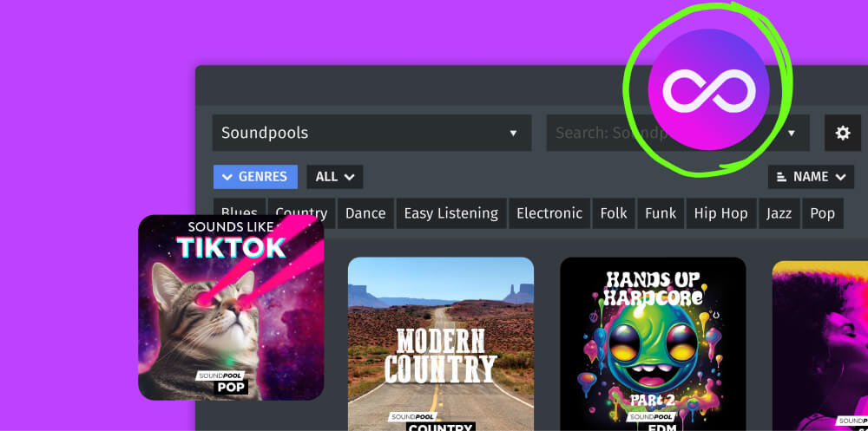Select the Electronic genre tag
The width and height of the screenshot is (868, 431).
549,213
